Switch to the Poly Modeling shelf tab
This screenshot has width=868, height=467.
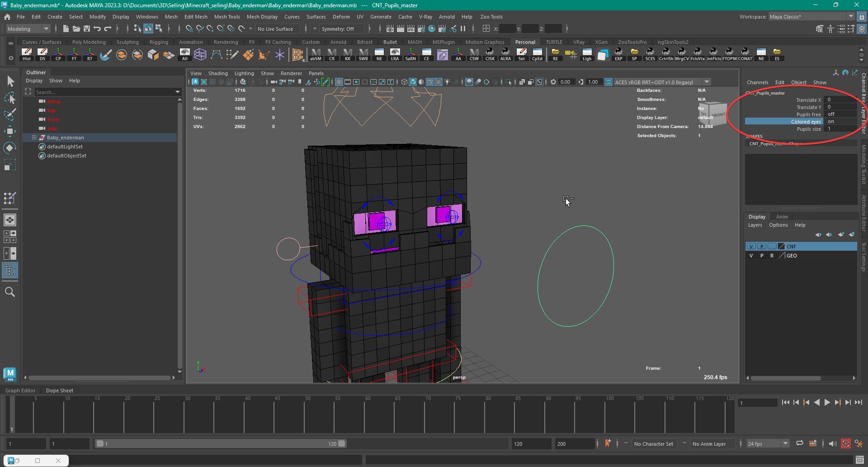click(89, 42)
